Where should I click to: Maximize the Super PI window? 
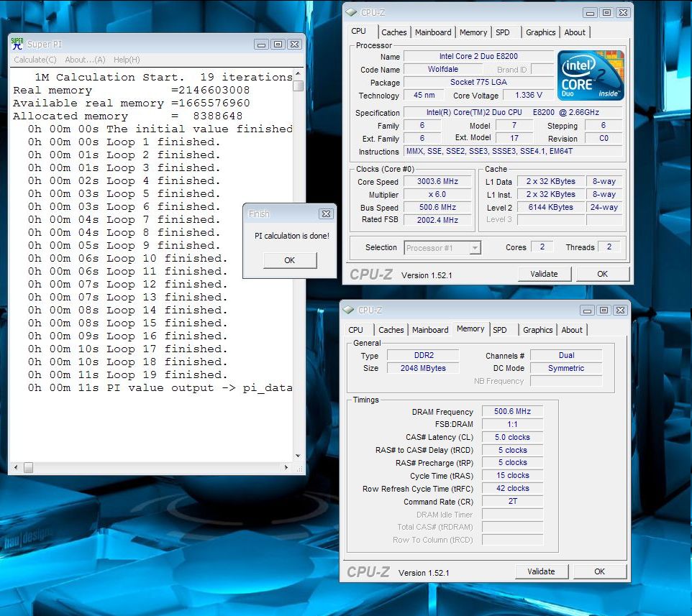(278, 44)
